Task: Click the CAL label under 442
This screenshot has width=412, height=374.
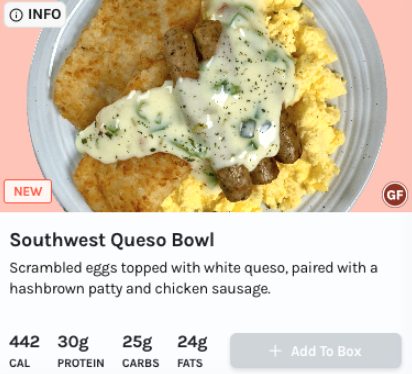Action: click(x=20, y=363)
